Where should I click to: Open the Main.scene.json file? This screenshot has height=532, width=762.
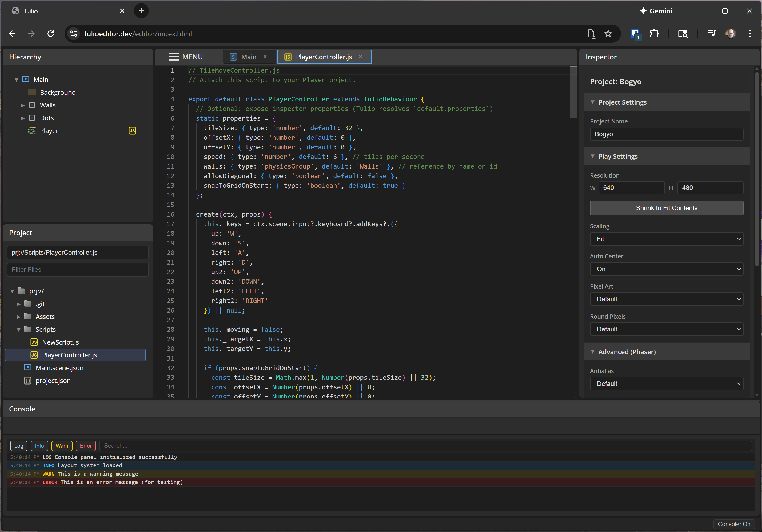59,368
